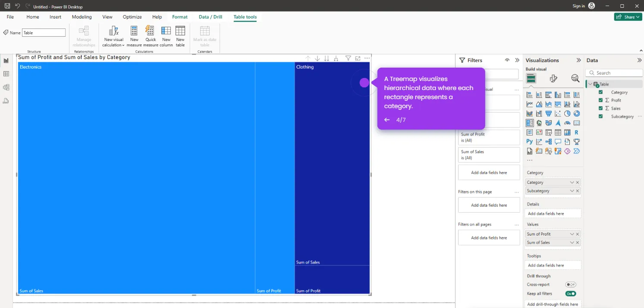The height and width of the screenshot is (308, 644).
Task: Click inside the table Name field
Action: point(44,33)
